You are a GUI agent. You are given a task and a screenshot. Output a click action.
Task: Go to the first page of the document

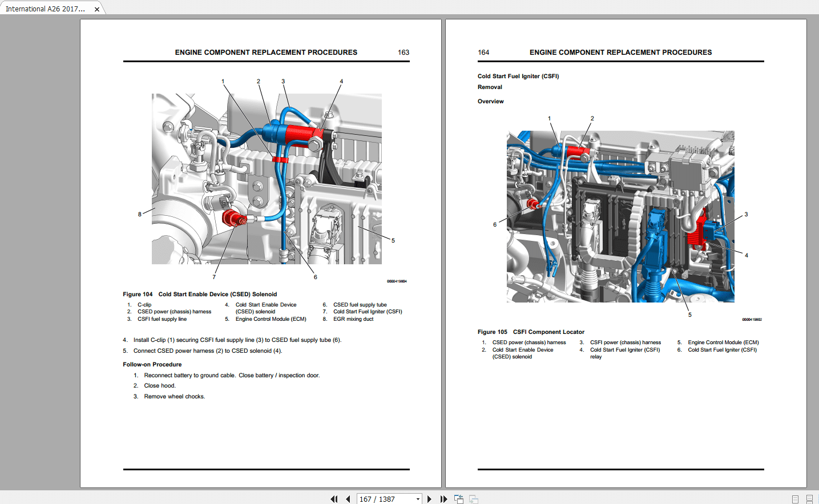(x=334, y=499)
